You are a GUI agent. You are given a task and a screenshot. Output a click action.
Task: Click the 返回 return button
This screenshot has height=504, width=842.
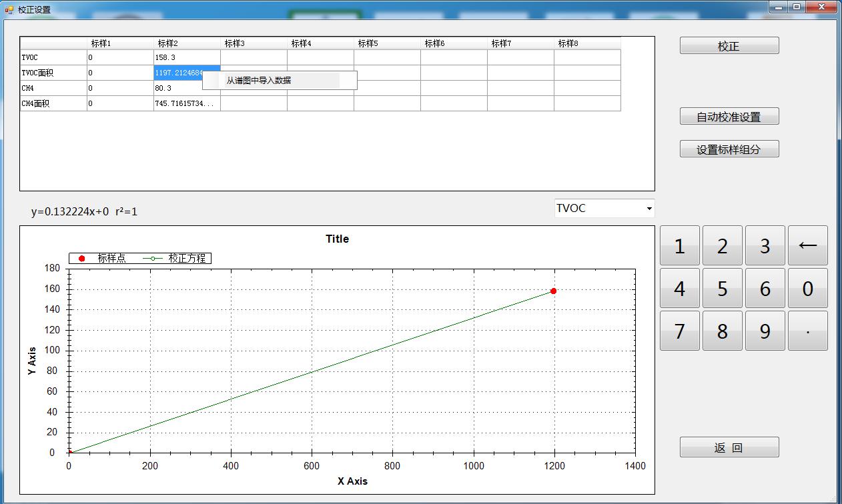(729, 447)
